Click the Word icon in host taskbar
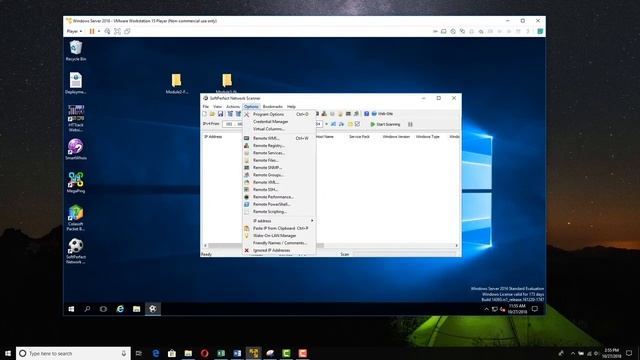Image resolution: width=640 pixels, height=360 pixels. point(237,353)
